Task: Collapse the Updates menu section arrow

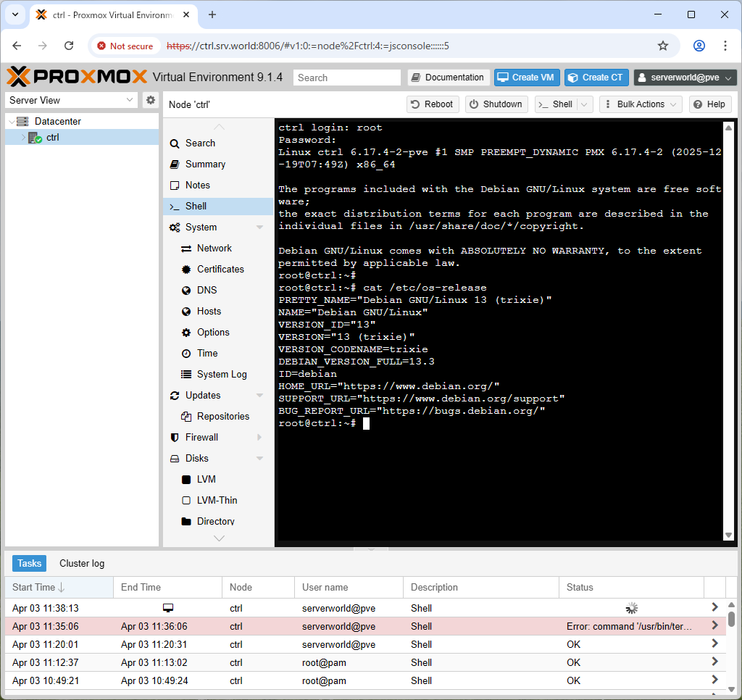Action: pos(259,396)
